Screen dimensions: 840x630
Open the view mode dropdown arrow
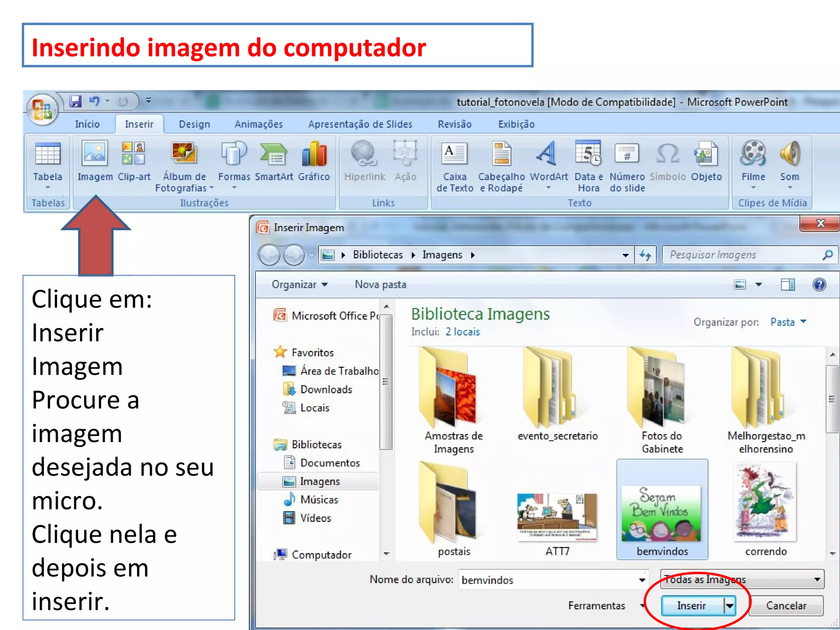coord(758,284)
